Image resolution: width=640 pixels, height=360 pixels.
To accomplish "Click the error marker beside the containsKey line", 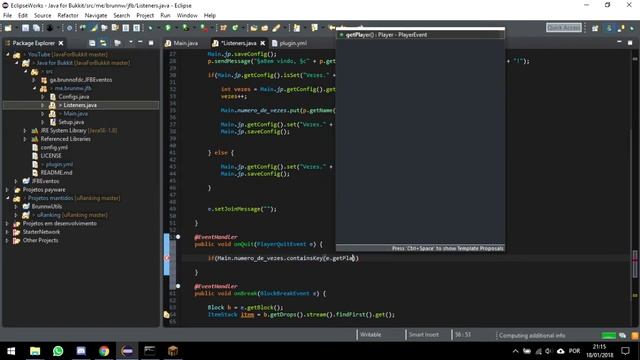I will click(167, 258).
